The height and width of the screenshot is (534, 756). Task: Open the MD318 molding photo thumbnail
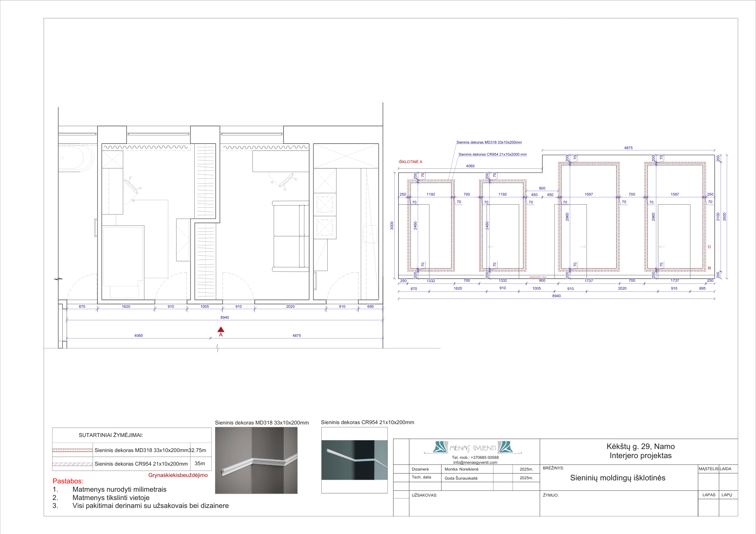click(256, 460)
